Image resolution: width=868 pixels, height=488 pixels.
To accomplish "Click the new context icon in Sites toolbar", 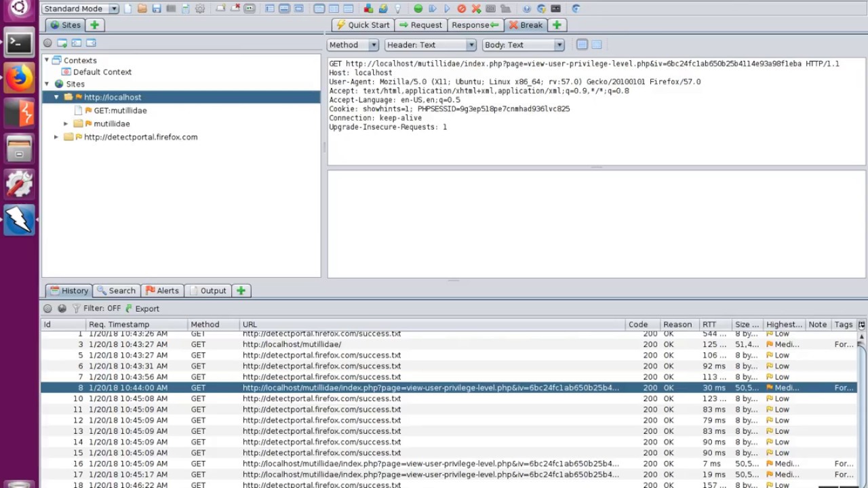I will pyautogui.click(x=62, y=43).
